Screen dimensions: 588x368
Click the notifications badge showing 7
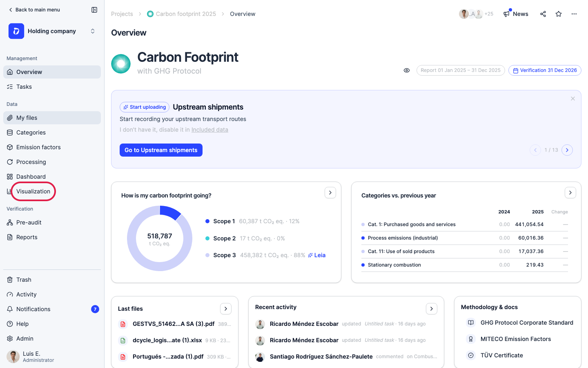coord(95,309)
